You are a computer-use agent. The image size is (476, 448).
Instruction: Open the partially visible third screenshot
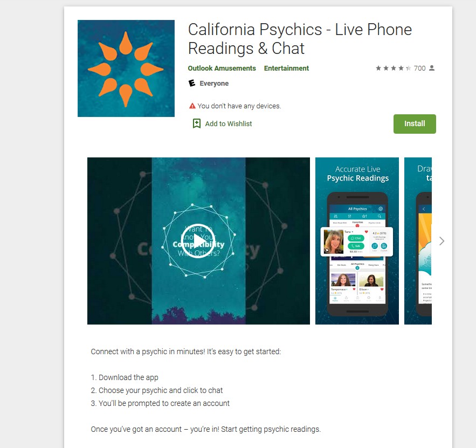point(418,241)
